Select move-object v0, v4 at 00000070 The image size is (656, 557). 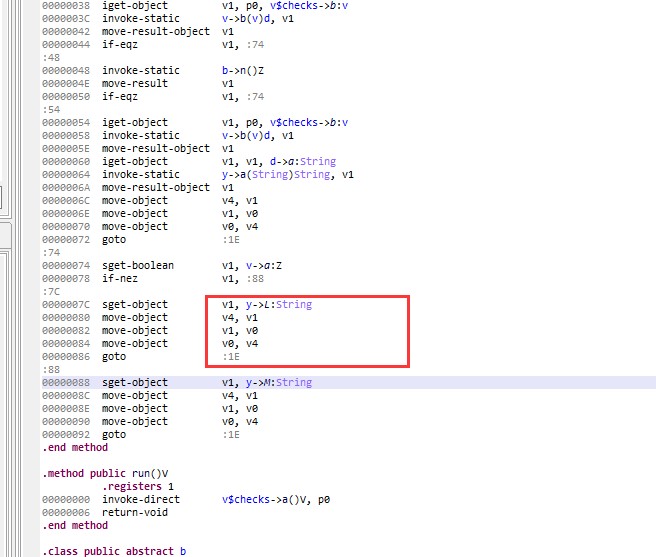click(x=180, y=226)
